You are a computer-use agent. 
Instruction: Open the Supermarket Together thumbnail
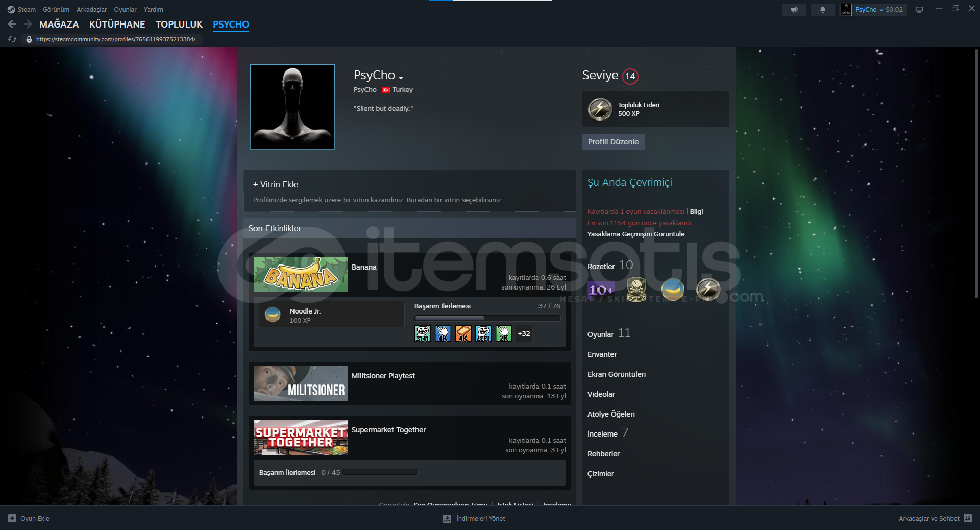point(301,437)
